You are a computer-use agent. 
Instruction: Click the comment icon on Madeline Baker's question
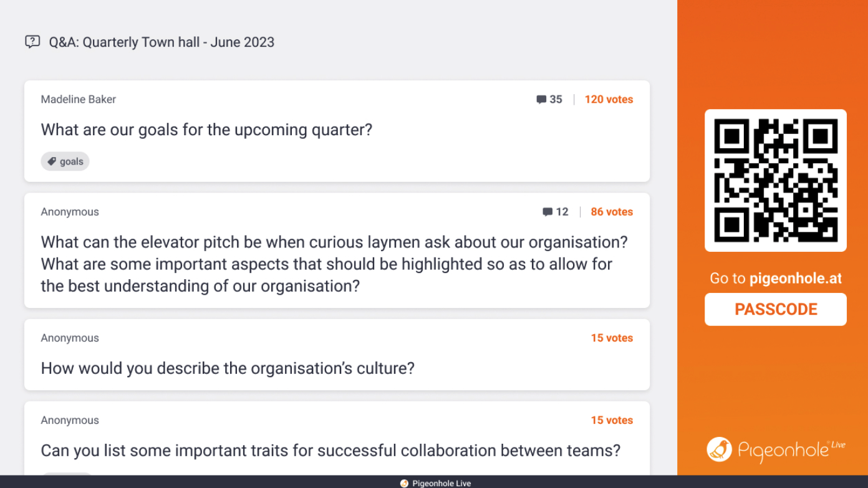point(541,100)
